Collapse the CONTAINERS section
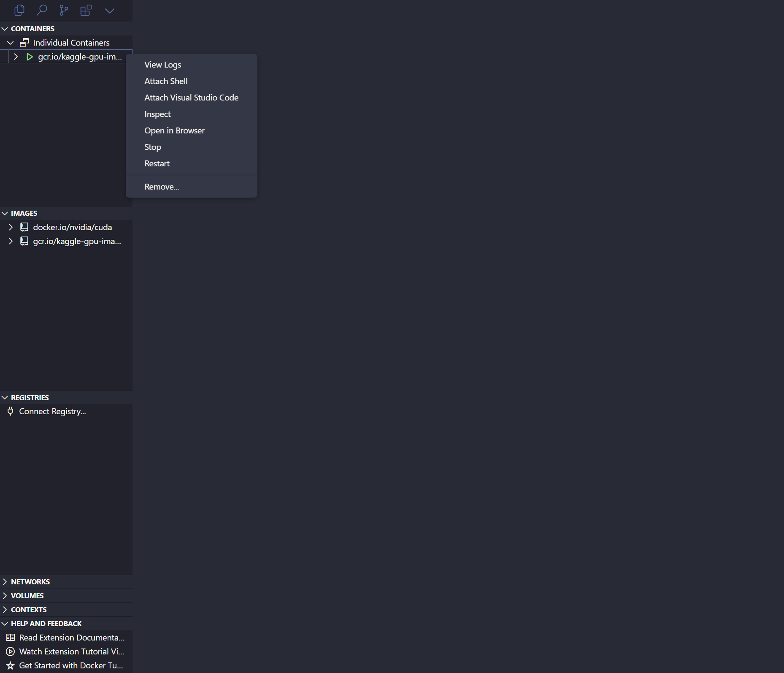This screenshot has width=784, height=673. pyautogui.click(x=5, y=28)
